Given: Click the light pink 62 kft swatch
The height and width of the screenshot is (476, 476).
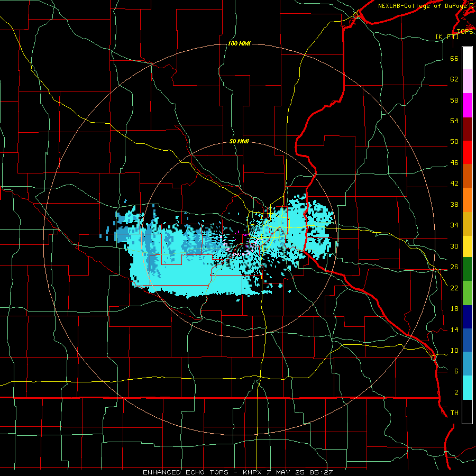Looking at the screenshot, I should [x=467, y=81].
